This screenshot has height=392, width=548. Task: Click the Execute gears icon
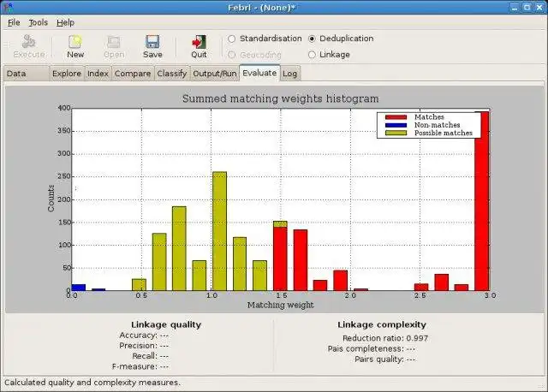point(28,42)
